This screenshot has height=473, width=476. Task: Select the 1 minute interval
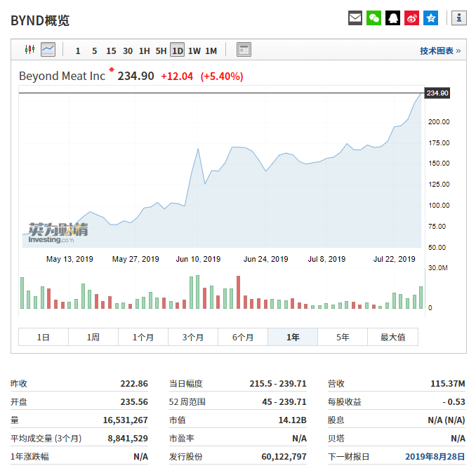(x=78, y=51)
